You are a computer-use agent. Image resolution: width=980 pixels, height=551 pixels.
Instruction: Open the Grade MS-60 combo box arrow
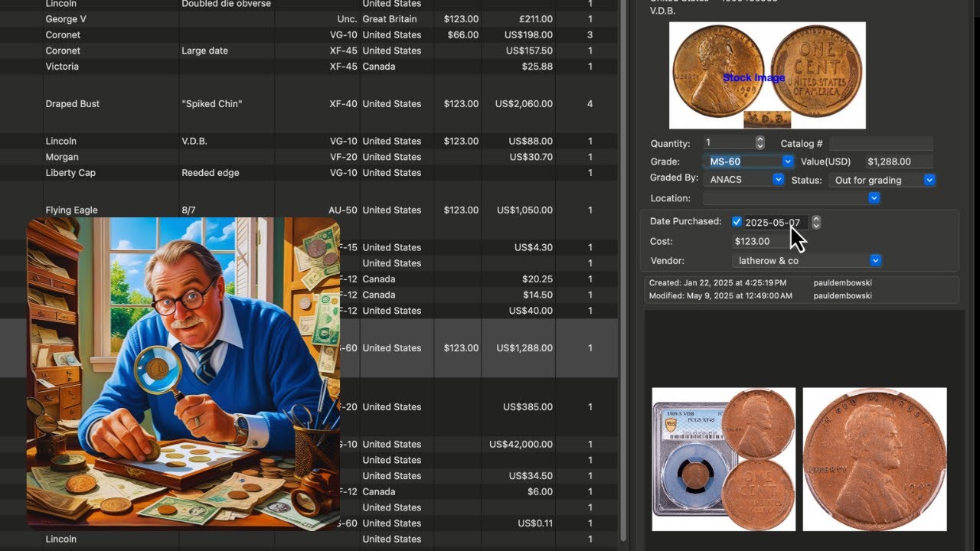click(x=787, y=161)
